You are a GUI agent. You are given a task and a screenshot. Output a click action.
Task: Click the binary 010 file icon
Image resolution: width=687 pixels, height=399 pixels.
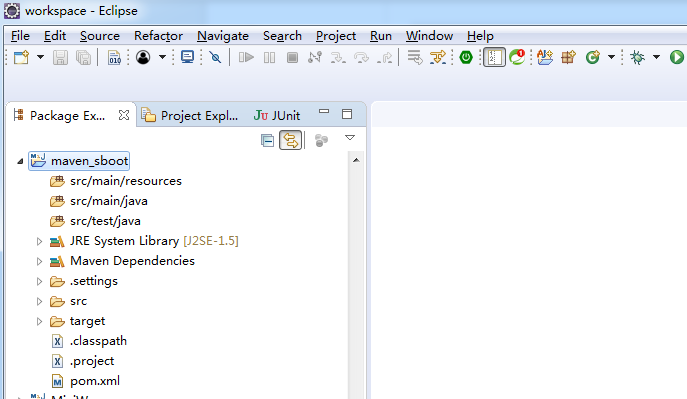point(114,57)
